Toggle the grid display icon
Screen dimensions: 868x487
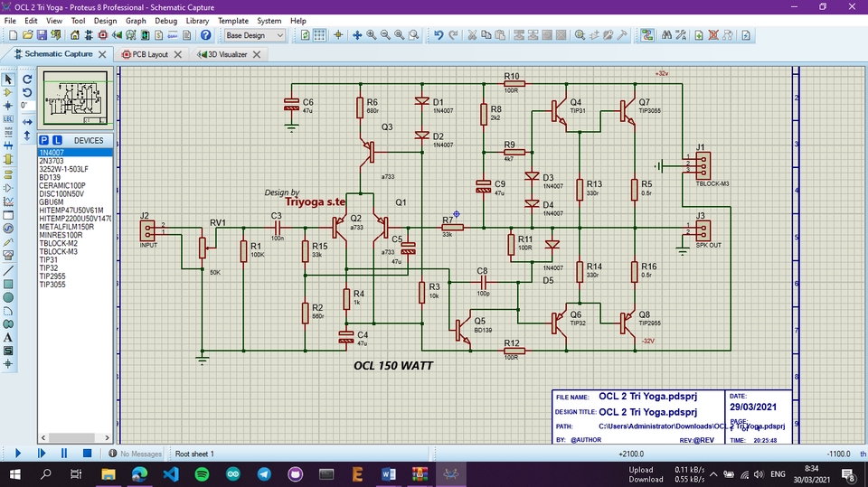319,35
